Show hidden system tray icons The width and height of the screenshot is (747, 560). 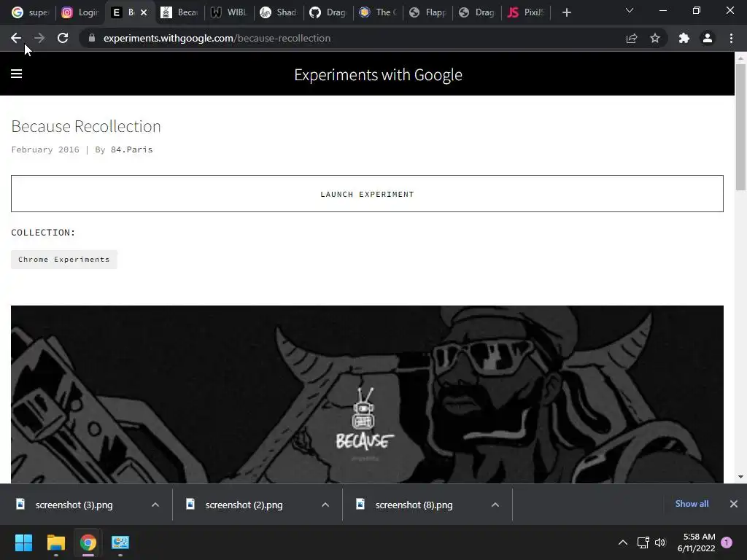pyautogui.click(x=623, y=542)
